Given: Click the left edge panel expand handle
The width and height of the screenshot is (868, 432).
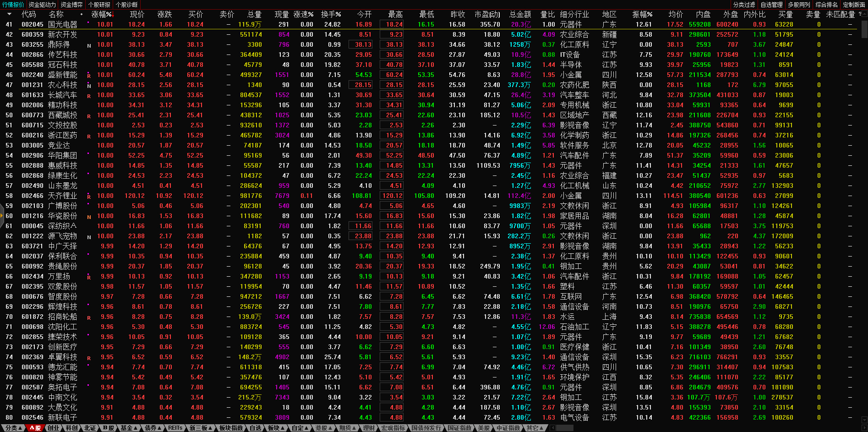Looking at the screenshot, I should [2, 215].
